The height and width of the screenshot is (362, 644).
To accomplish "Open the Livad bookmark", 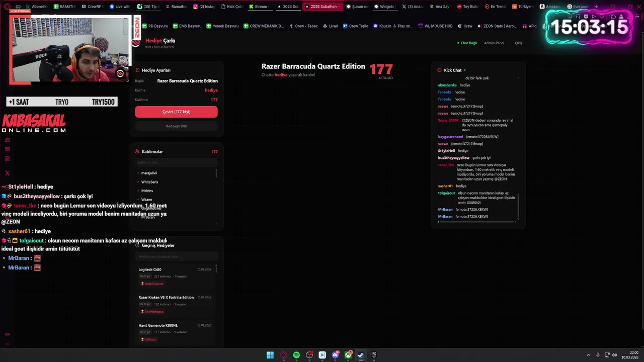I will tap(331, 26).
